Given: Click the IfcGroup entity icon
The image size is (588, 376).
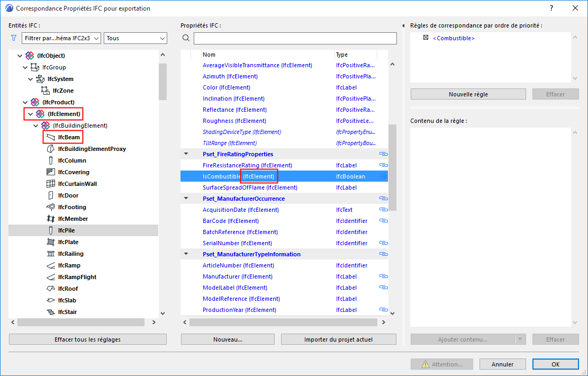Looking at the screenshot, I should [x=35, y=67].
